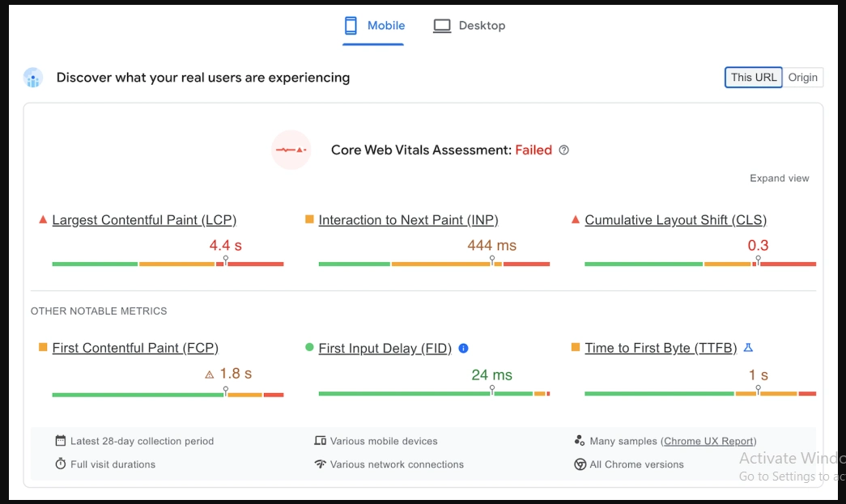Click the failed assessment pulse icon
This screenshot has height=504, width=846.
[291, 150]
